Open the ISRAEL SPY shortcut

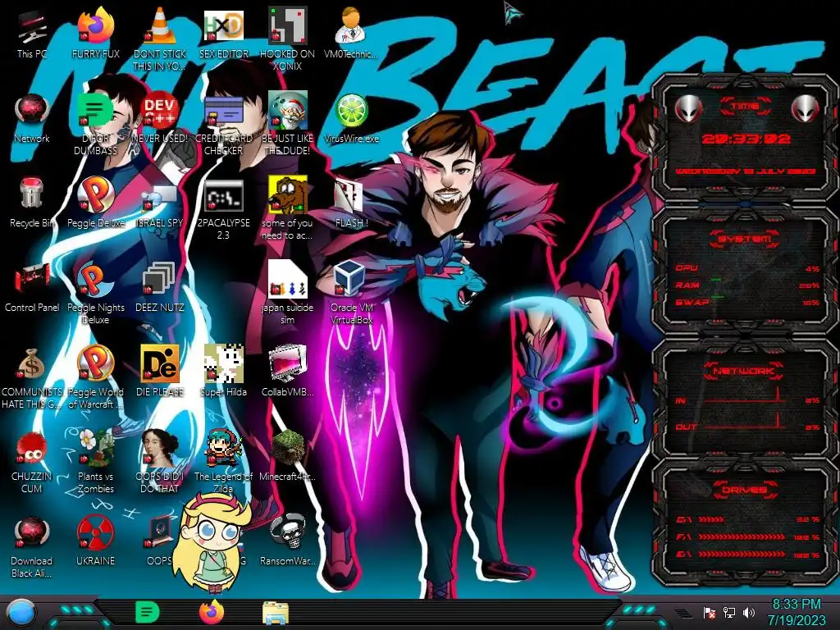160,196
